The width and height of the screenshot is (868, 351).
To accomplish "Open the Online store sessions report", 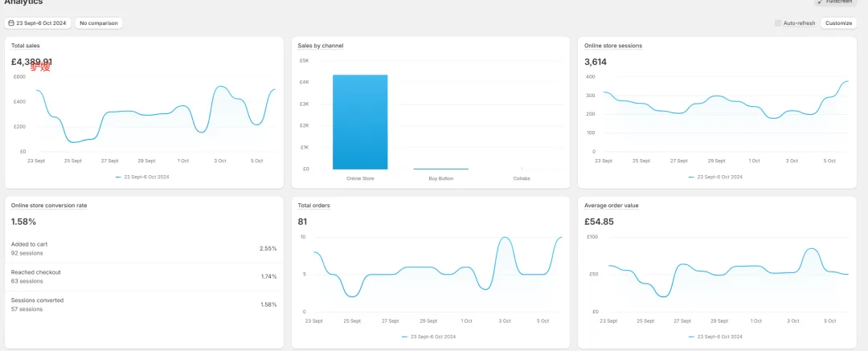I will pos(612,46).
